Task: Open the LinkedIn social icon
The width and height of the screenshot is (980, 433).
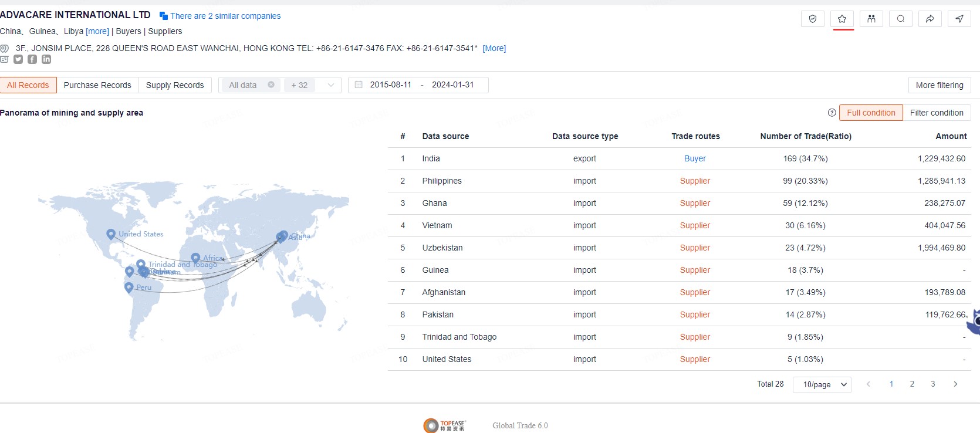Action: (46, 59)
